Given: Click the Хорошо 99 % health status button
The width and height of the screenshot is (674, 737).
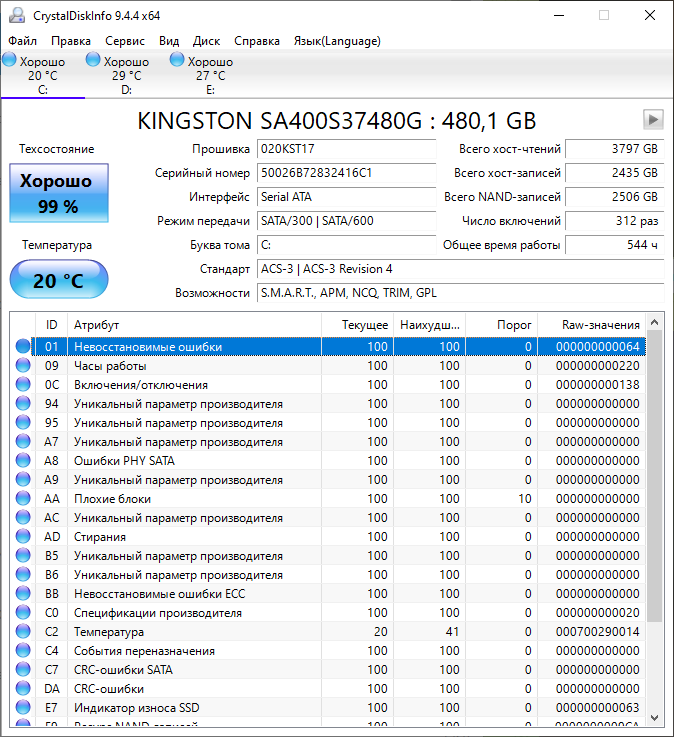Looking at the screenshot, I should click(59, 193).
